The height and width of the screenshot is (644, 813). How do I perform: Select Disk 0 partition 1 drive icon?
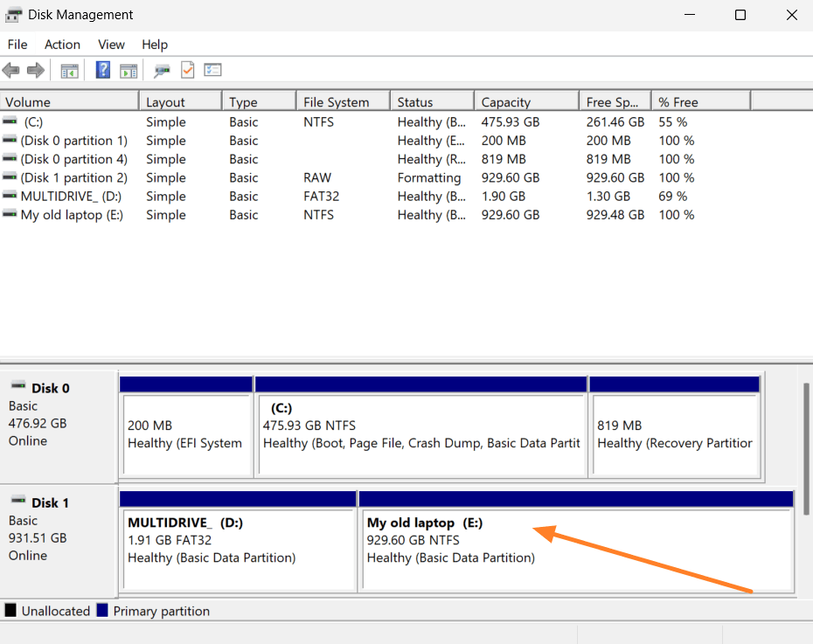pos(10,139)
